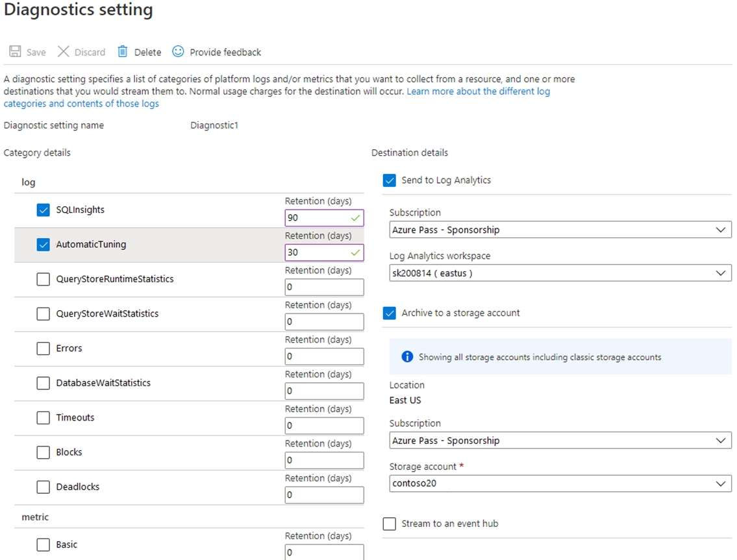Click the Delete button label in toolbar
Viewport: 737px width, 560px height.
(x=147, y=52)
